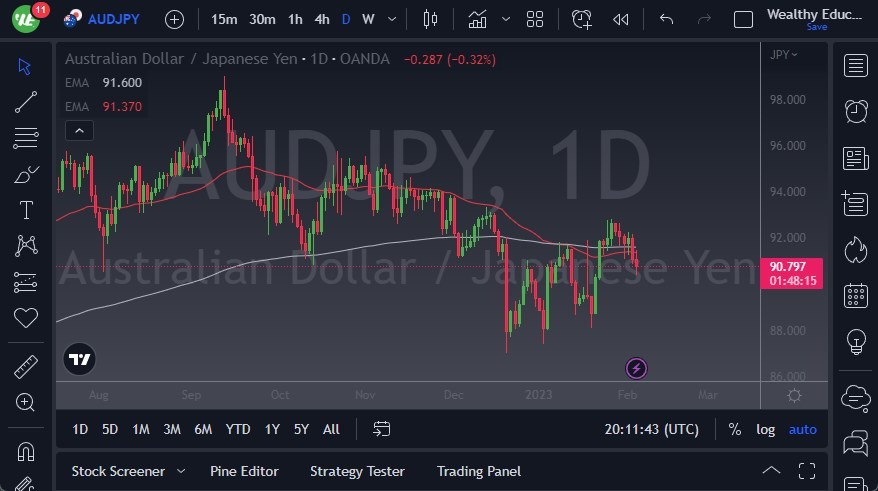Screen dimensions: 878x491
Task: Collapse the indicator legend chevron
Action: tap(78, 130)
